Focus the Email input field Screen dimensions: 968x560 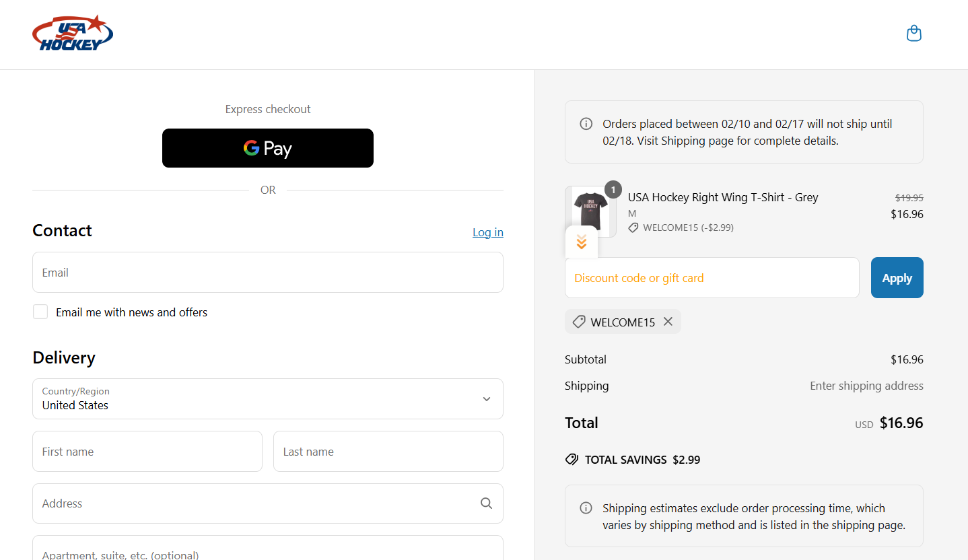[267, 273]
